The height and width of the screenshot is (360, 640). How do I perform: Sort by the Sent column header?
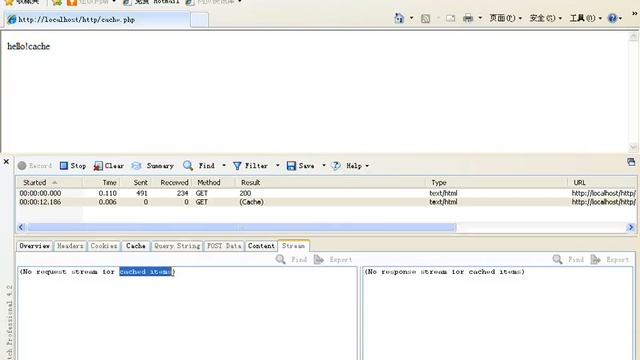click(x=135, y=182)
